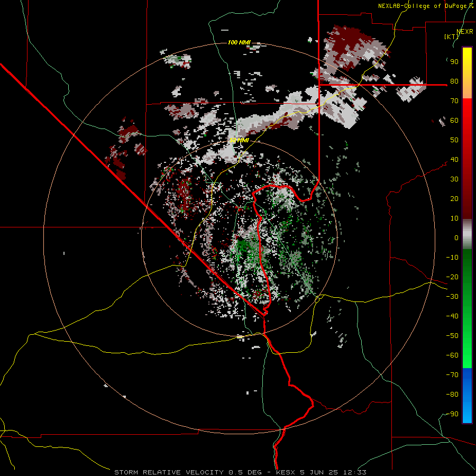476x476 pixels.
Task: Click the positive 20 scale label
Action: click(454, 198)
